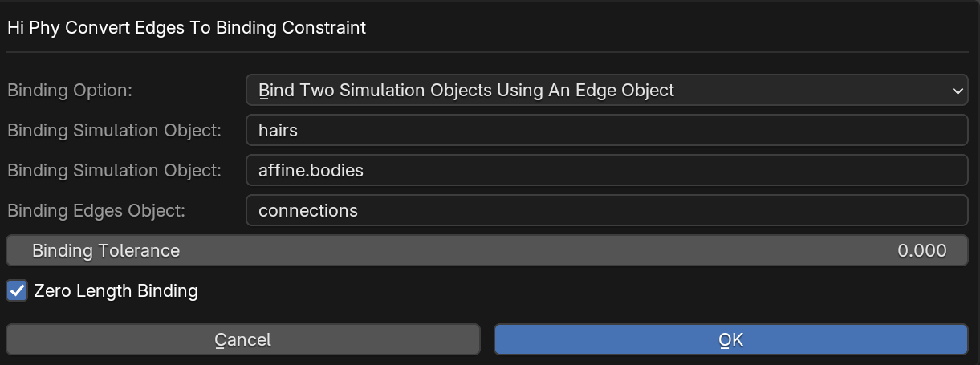Click the chevron arrow of Binding Option
Image resolution: width=980 pixels, height=365 pixels.
[x=958, y=91]
